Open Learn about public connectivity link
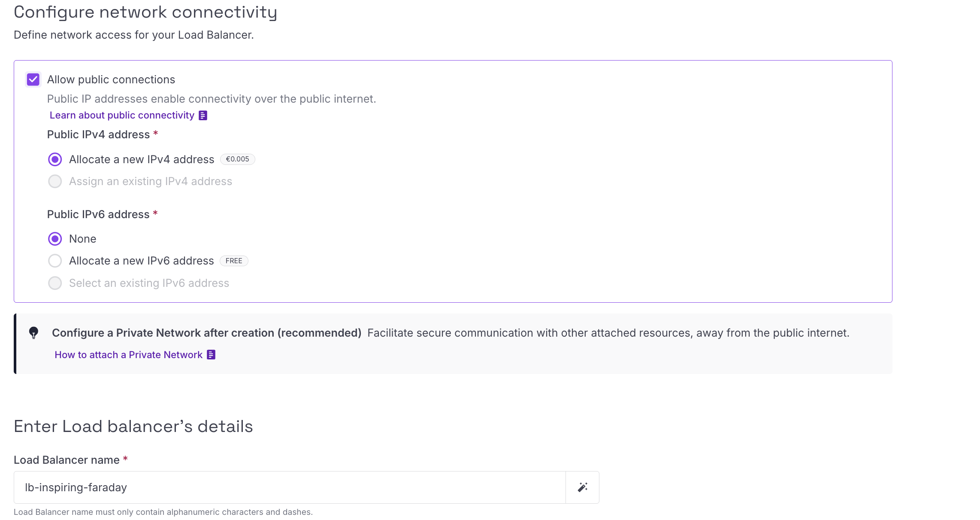 tap(122, 116)
